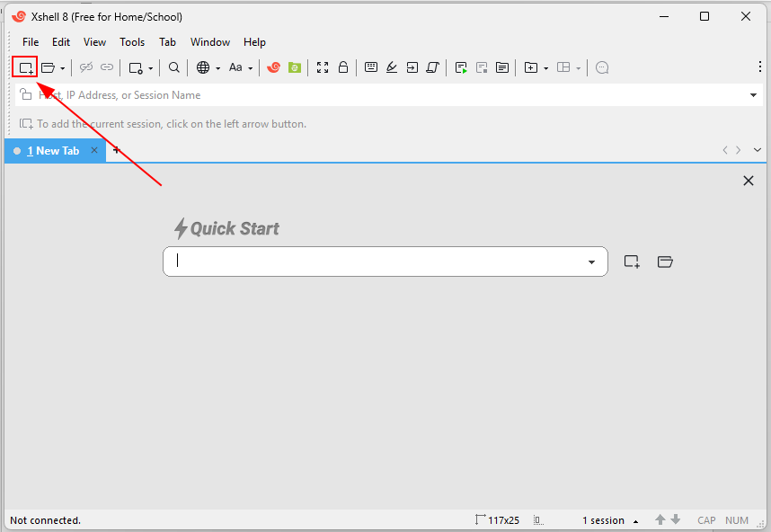Screen dimensions: 771x532
Task: Expand the Quick Start combo box arrow
Action: coord(591,262)
